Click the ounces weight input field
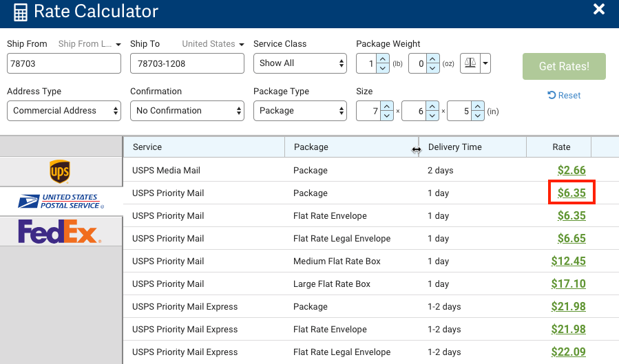Screen dimensions: 619x364 coord(418,63)
